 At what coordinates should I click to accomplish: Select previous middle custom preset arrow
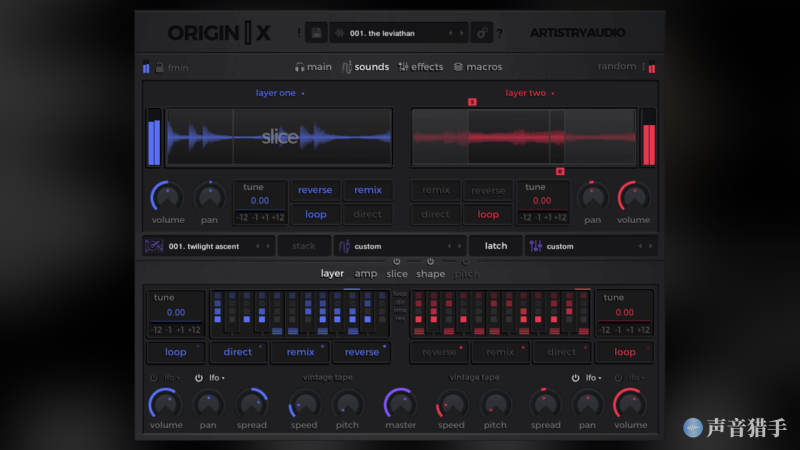click(x=449, y=246)
